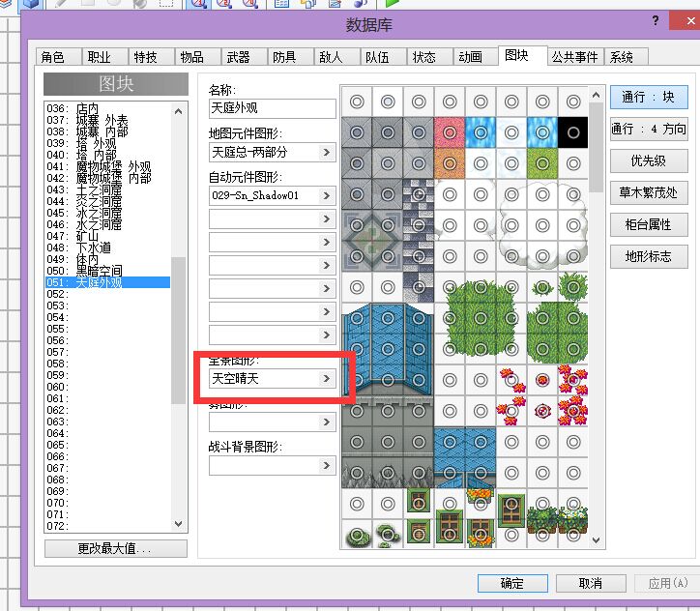Click the 更改最大值... button

click(116, 548)
